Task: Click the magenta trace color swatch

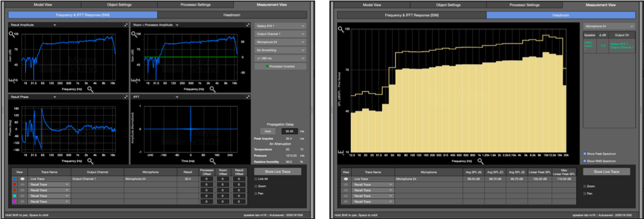Action: 15,202
